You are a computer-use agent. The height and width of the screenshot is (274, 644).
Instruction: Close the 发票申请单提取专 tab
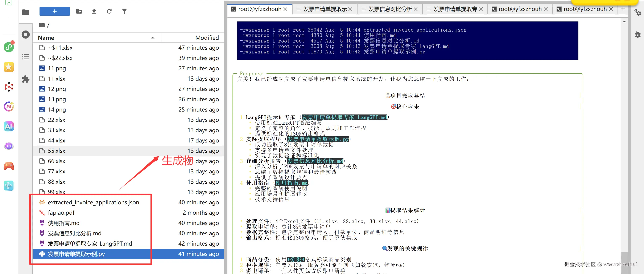(x=480, y=9)
